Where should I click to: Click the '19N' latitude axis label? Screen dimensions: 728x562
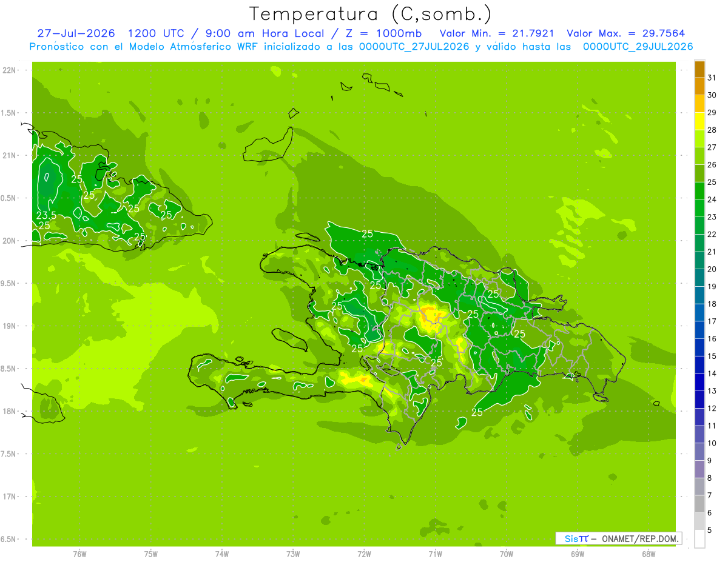click(x=10, y=326)
